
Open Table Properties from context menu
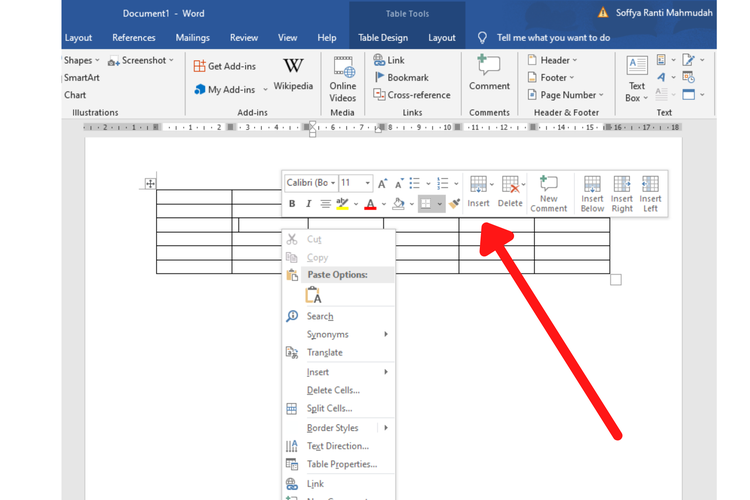339,464
